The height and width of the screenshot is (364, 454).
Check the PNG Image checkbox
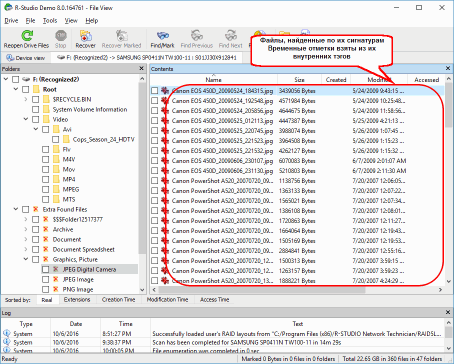(x=46, y=289)
